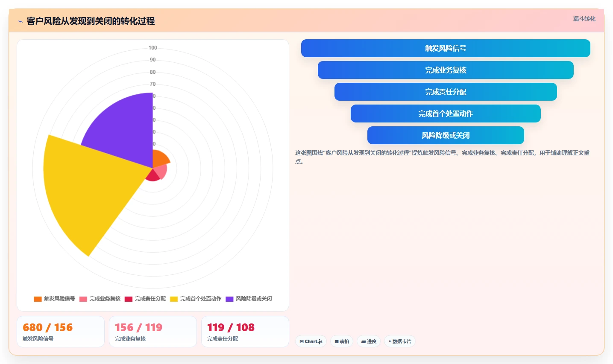The image size is (613, 364).
Task: Toggle the yellow 完成首个处置动作 legend swatch
Action: (174, 299)
